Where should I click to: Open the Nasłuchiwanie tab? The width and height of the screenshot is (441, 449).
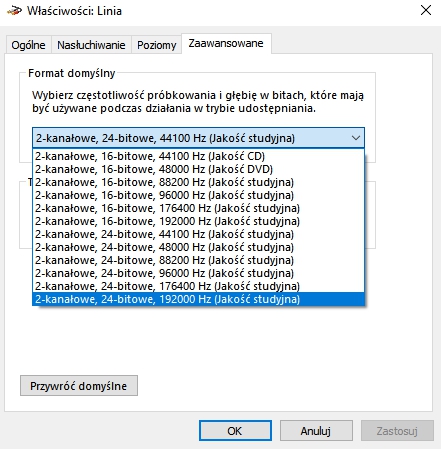pos(91,45)
